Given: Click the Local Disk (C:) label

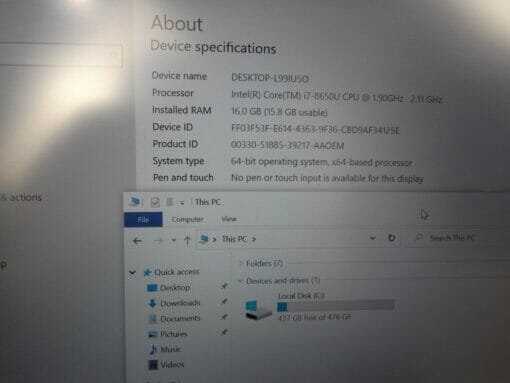Looking at the screenshot, I should coord(301,295).
